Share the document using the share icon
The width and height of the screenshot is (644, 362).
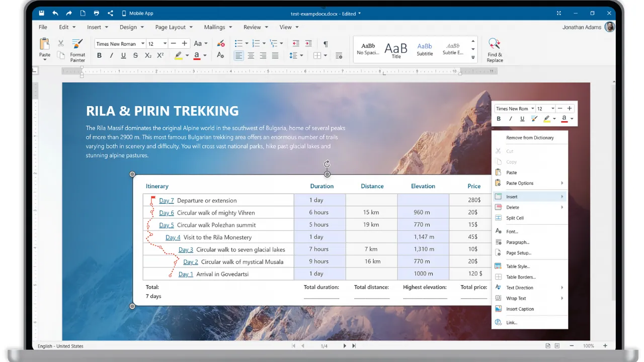point(110,14)
